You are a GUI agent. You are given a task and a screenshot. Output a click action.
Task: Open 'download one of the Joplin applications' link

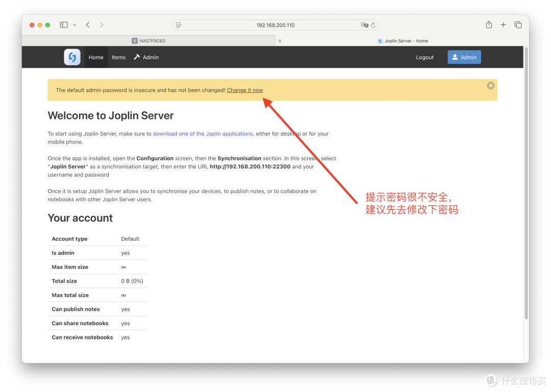pyautogui.click(x=203, y=134)
